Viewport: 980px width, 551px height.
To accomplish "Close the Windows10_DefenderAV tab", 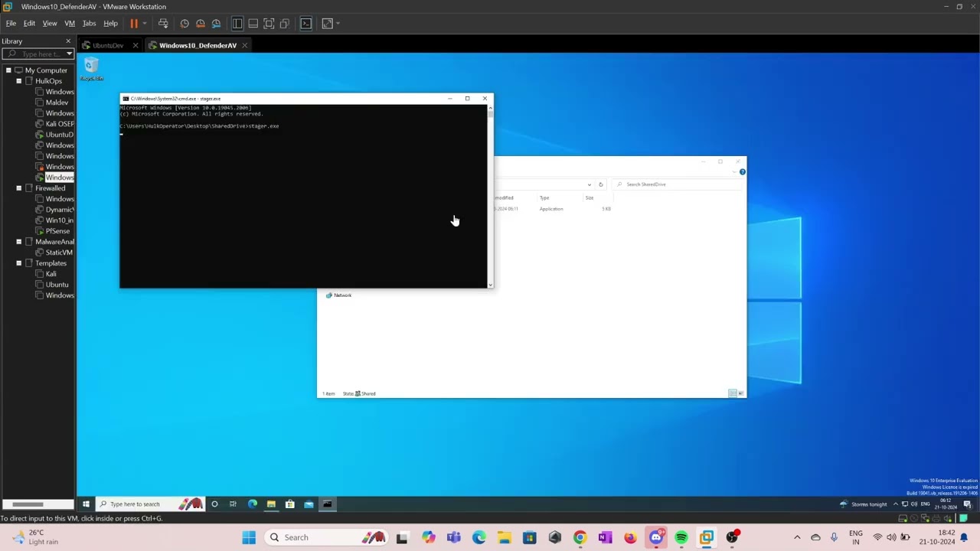I will pyautogui.click(x=244, y=45).
